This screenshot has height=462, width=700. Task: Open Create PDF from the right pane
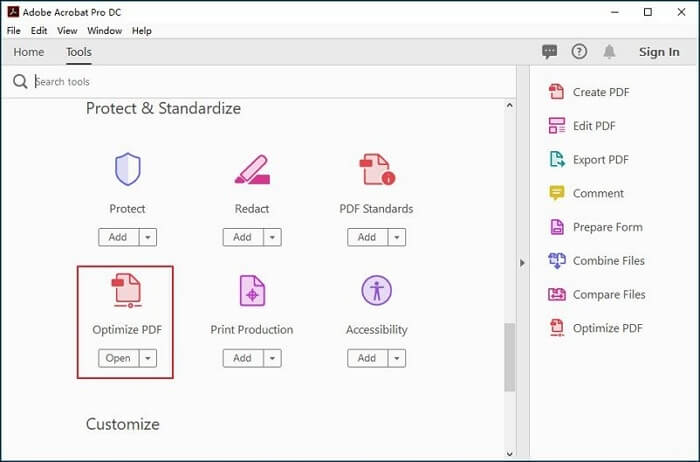click(588, 92)
